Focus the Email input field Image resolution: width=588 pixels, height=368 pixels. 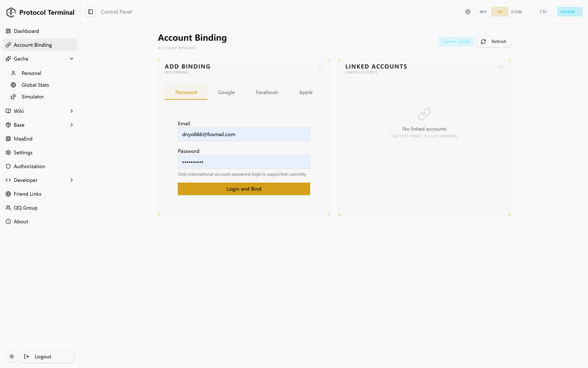coord(244,134)
